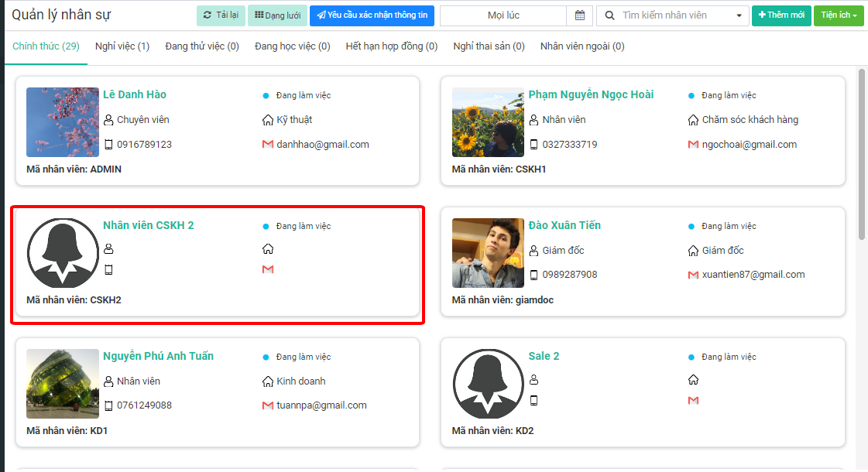Click the person icon beside Giám đốc role

pos(533,251)
